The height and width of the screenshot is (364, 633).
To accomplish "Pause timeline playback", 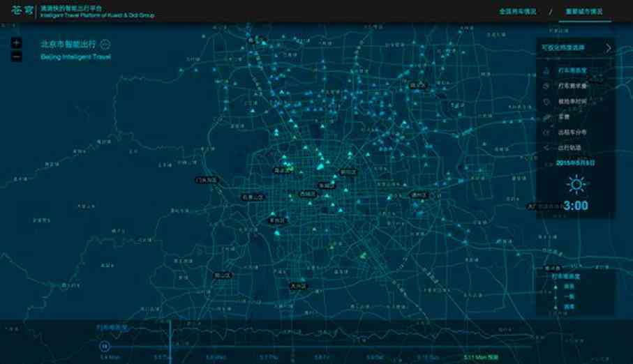I will click(104, 346).
